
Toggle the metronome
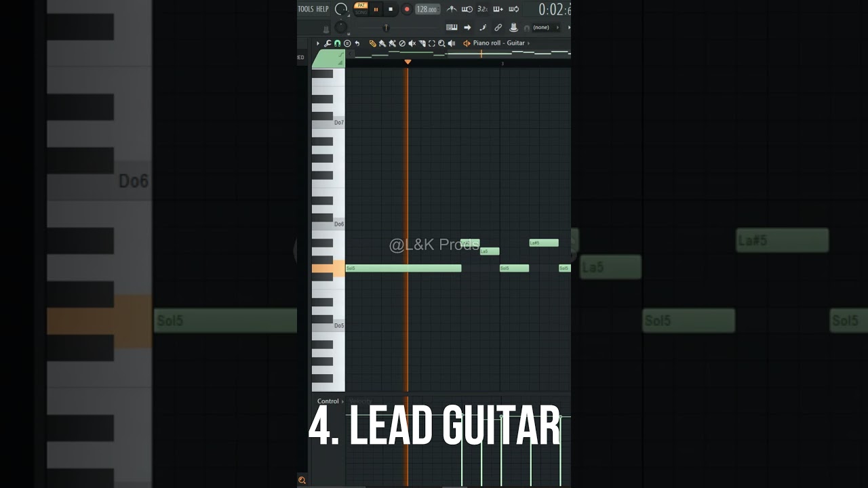point(452,9)
